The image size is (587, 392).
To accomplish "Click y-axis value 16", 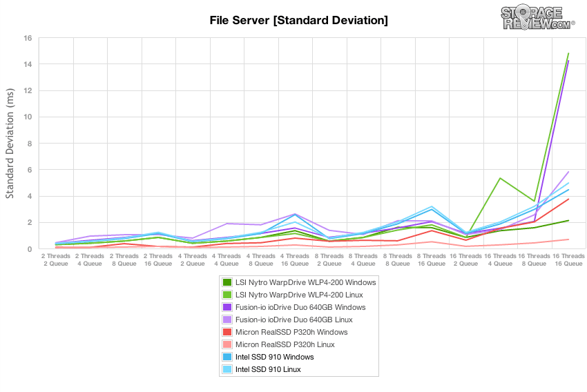I will (28, 38).
